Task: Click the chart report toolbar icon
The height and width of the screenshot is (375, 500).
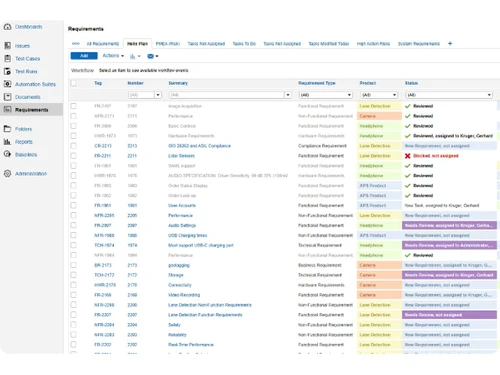Action: coord(132,56)
